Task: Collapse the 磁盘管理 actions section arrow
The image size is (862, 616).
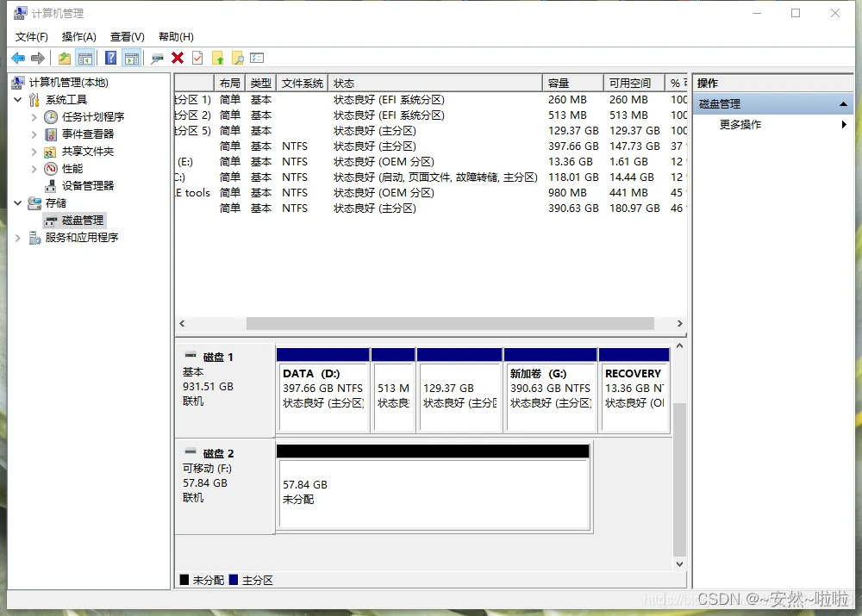Action: pyautogui.click(x=843, y=104)
